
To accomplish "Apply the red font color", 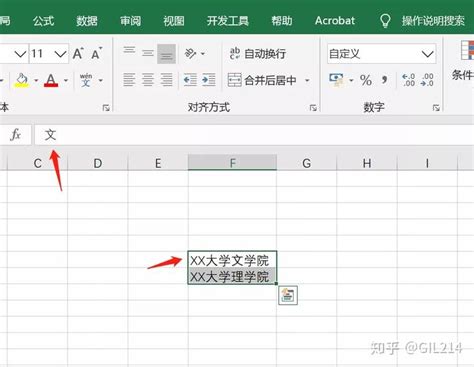I will click(51, 80).
